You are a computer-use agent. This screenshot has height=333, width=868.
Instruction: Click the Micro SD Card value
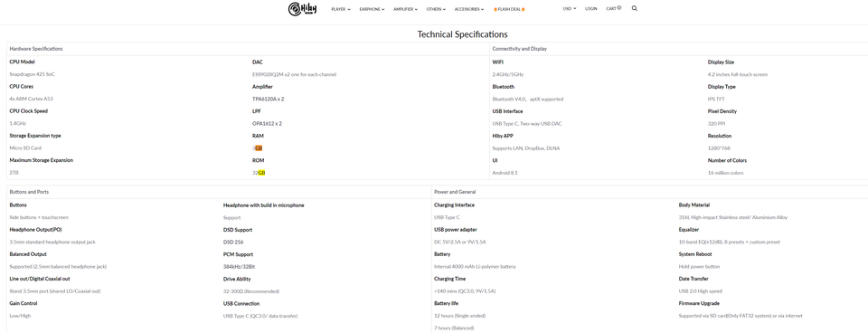25,147
